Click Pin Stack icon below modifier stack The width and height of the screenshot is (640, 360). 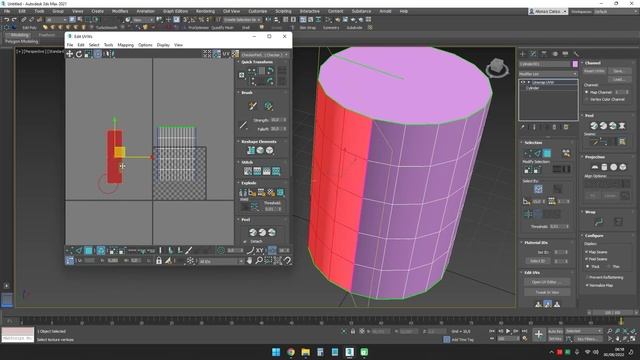coord(523,127)
